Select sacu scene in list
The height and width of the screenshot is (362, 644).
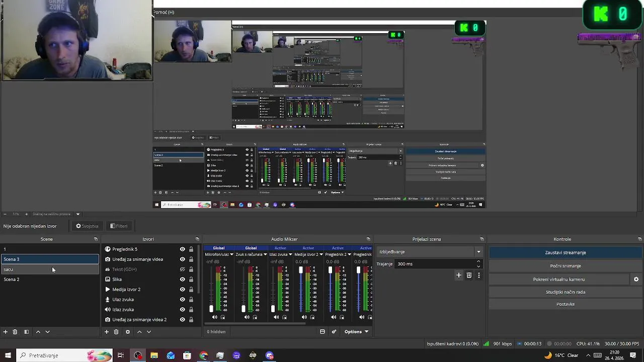click(x=50, y=269)
